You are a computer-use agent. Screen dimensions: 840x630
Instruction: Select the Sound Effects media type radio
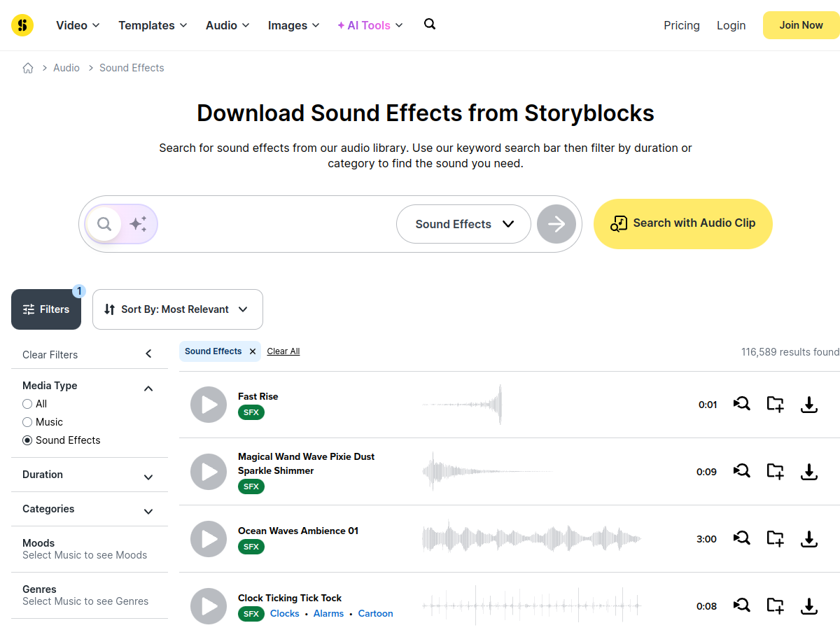27,440
